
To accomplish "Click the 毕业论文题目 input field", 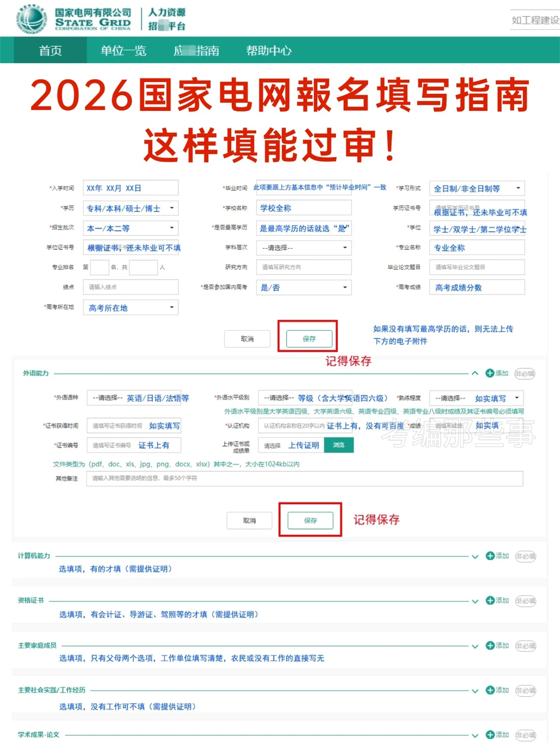I will click(477, 267).
